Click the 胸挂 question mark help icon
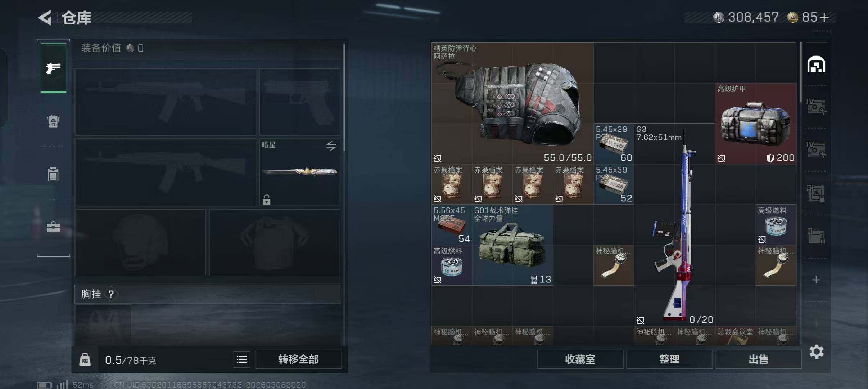868x389 pixels. [x=111, y=294]
